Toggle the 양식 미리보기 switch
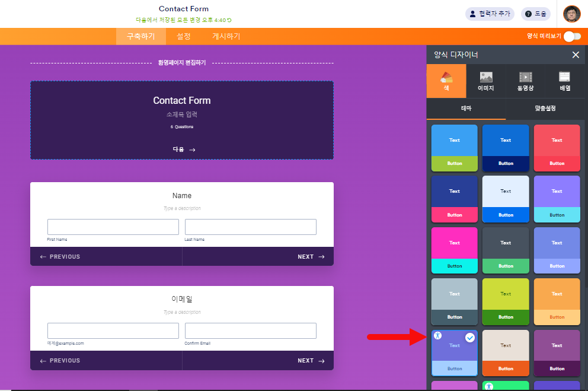Screen dimensions: 588x391 [x=572, y=36]
